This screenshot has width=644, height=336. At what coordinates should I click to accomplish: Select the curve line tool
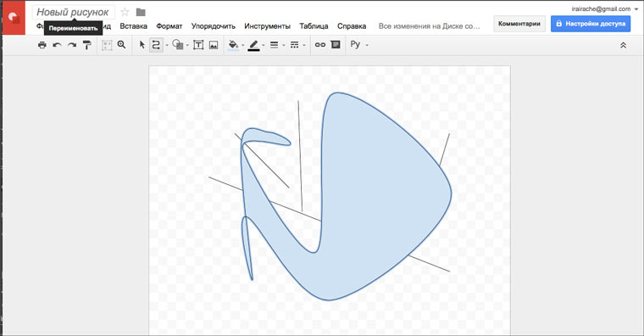click(x=156, y=45)
